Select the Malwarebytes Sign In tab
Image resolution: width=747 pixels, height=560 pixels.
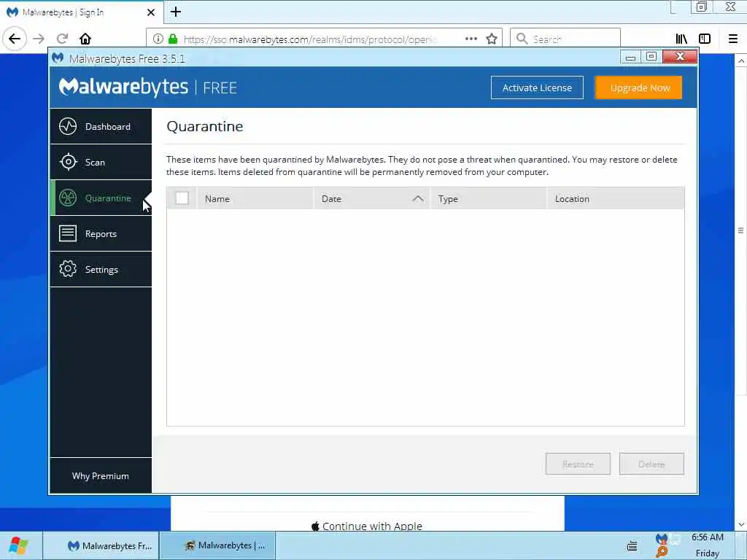tap(81, 12)
